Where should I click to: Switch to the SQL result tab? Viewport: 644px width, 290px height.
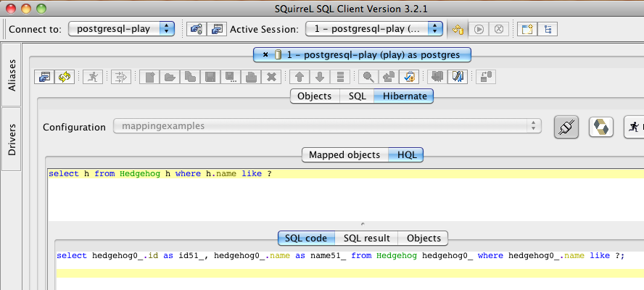coord(367,239)
